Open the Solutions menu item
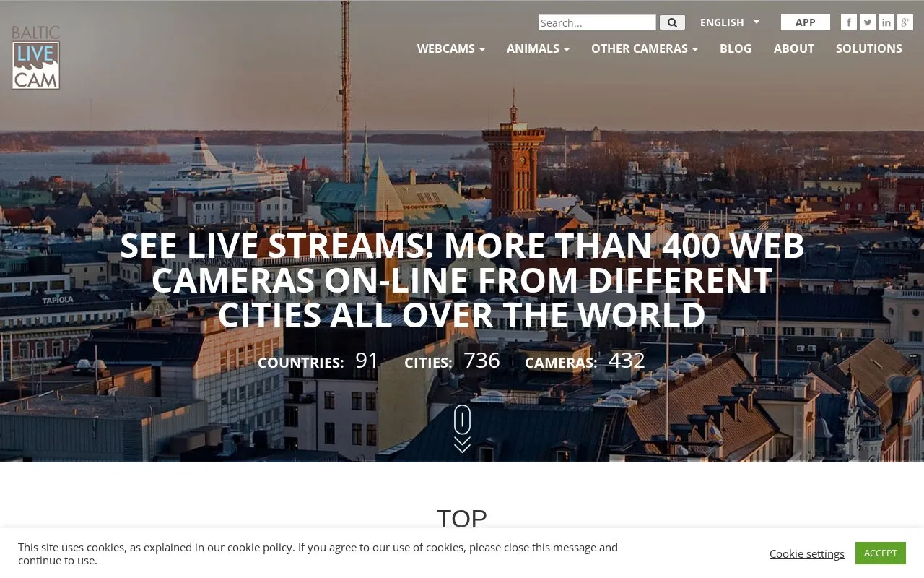Viewport: 924px width, 578px height. [x=869, y=48]
